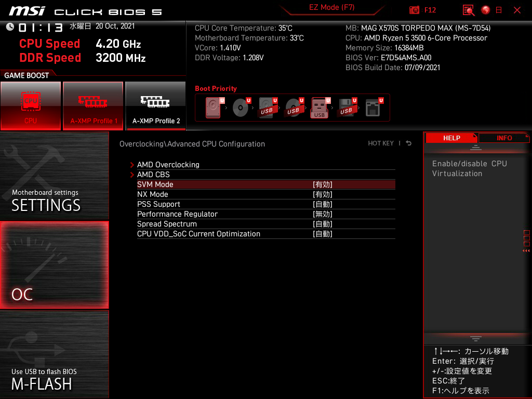The image size is (532, 399).
Task: Select the USB flash drive boot icon
Action: (320, 107)
